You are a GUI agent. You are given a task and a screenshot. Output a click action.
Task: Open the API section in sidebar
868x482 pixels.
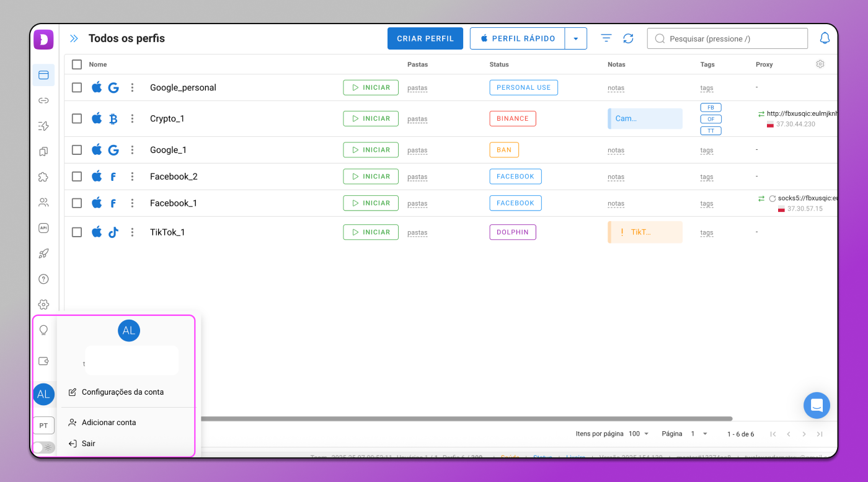coord(43,228)
